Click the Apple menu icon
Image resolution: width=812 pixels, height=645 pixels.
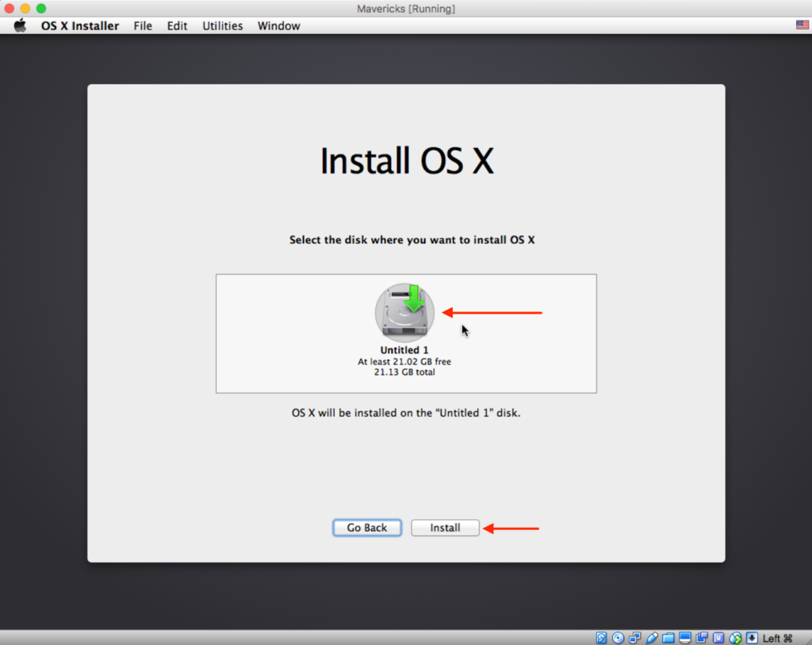pyautogui.click(x=19, y=25)
